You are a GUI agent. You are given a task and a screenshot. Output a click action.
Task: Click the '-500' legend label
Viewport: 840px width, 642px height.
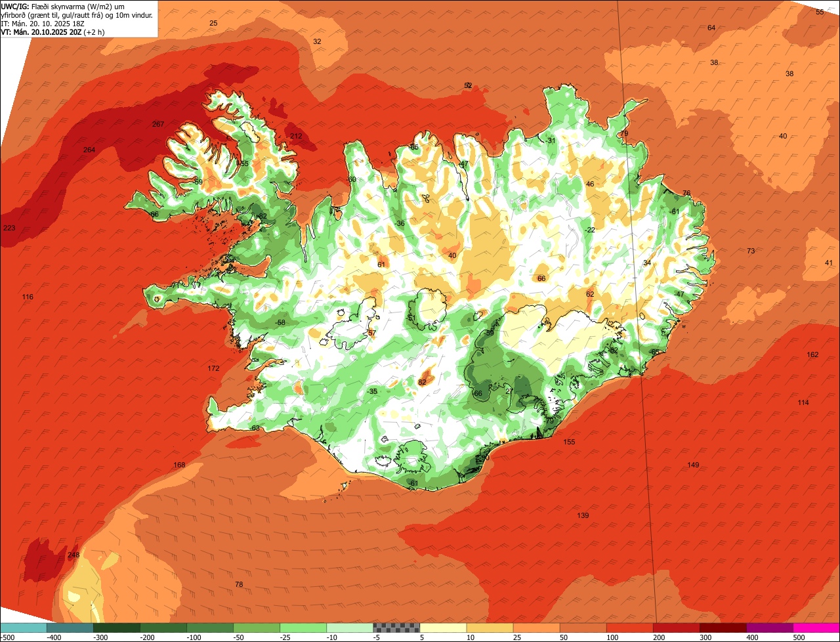[x=7, y=637]
